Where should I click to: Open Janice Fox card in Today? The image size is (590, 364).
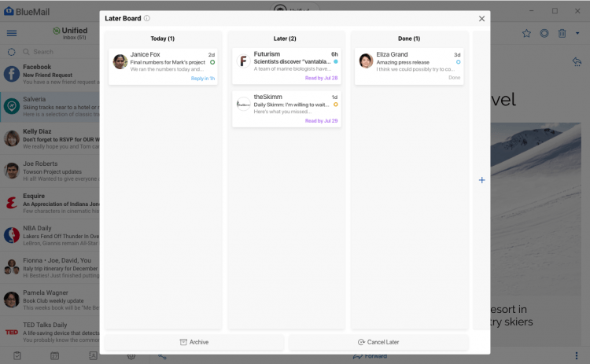coord(164,66)
